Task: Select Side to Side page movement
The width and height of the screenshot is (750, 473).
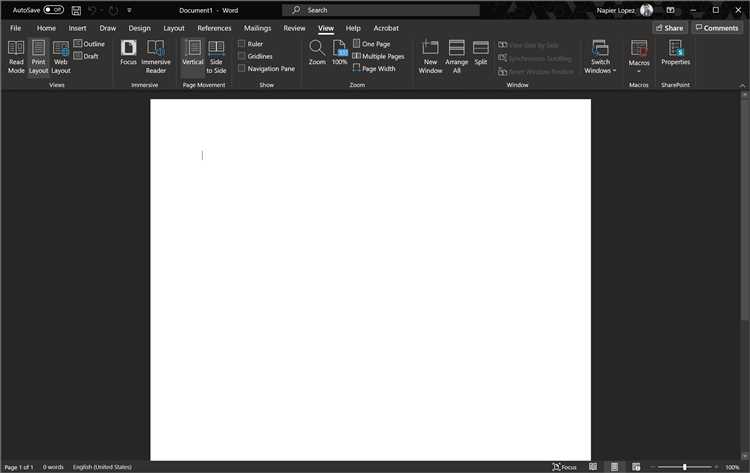Action: (216, 57)
